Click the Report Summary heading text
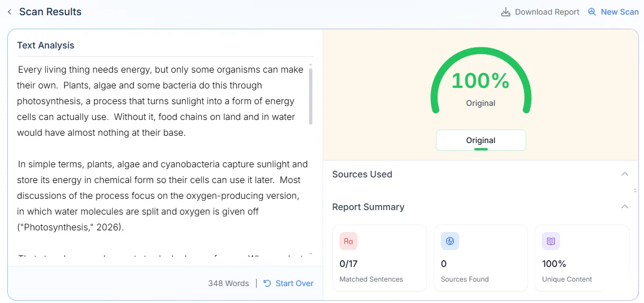 [x=368, y=207]
